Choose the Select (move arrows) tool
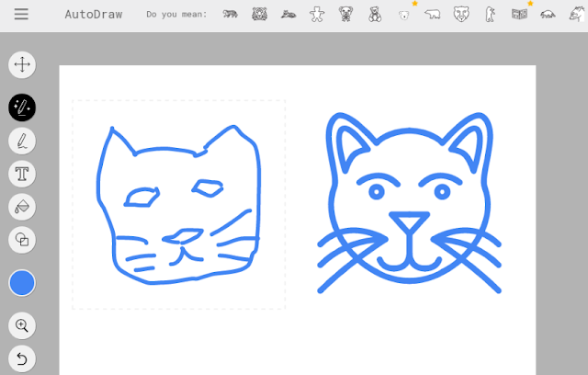Viewport: 588px width, 375px height. coord(22,64)
